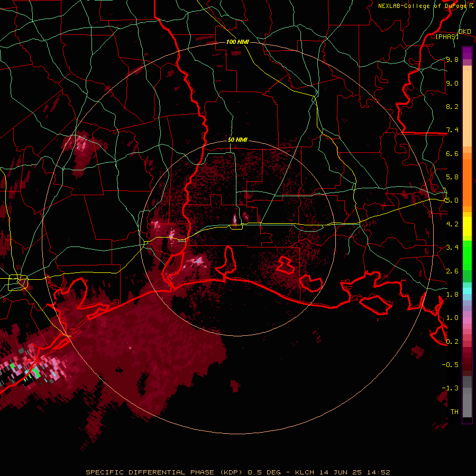Click the 9.0 value on the color scale
Image resolution: width=476 pixels, height=476 pixels.
coord(452,83)
